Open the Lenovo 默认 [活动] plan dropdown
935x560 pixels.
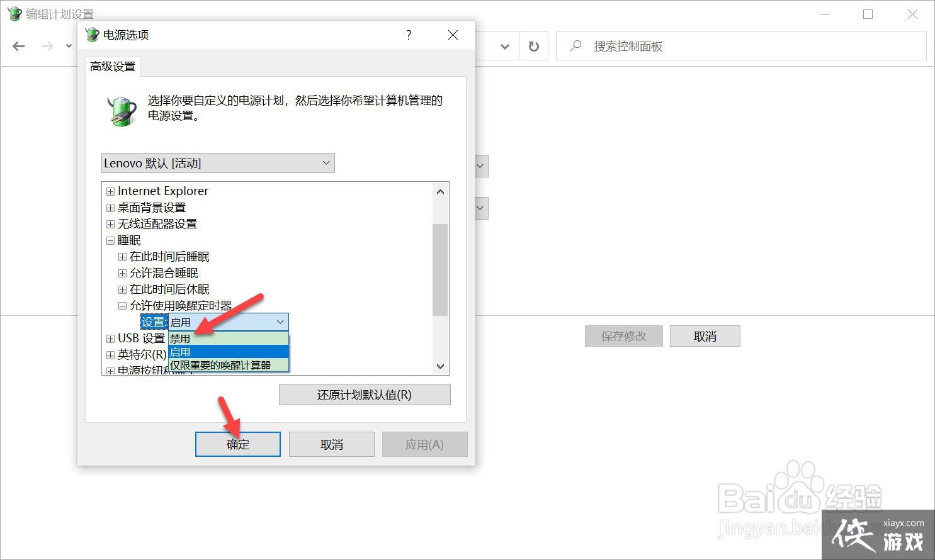point(218,163)
